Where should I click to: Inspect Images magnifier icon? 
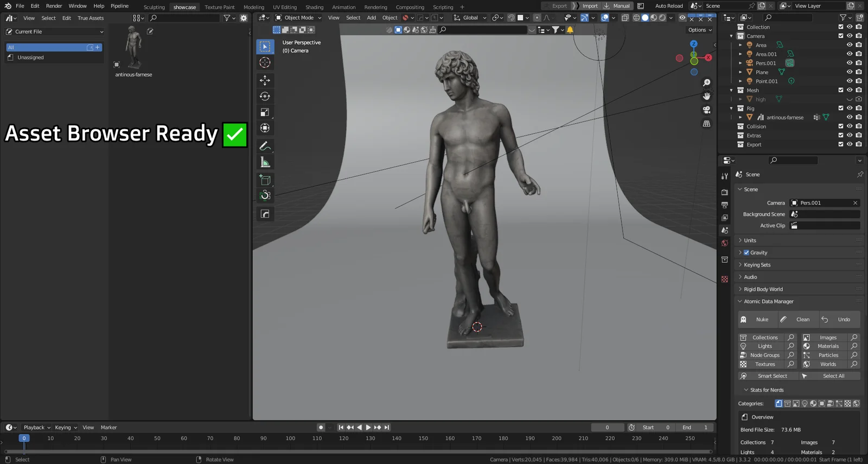click(x=854, y=338)
